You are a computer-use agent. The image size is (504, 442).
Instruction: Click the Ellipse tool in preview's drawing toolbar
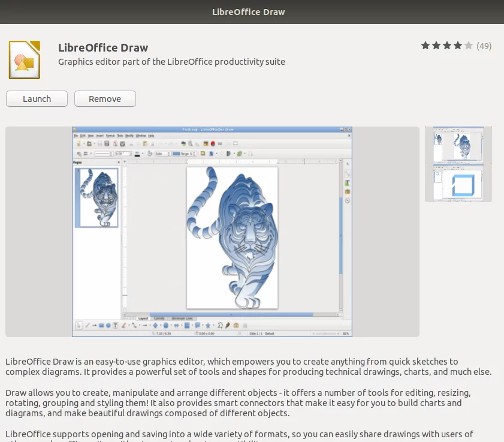tap(108, 326)
